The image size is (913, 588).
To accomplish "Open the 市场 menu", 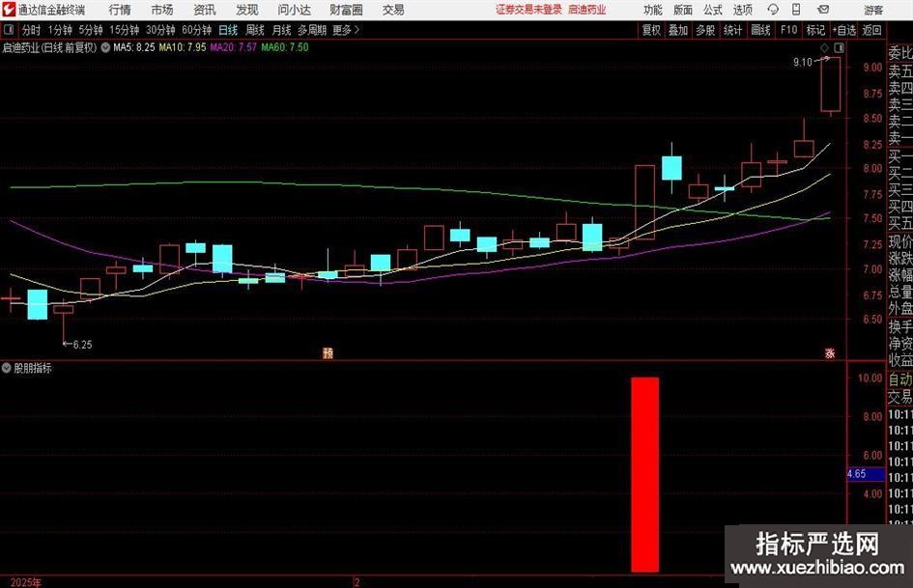I will [x=162, y=10].
